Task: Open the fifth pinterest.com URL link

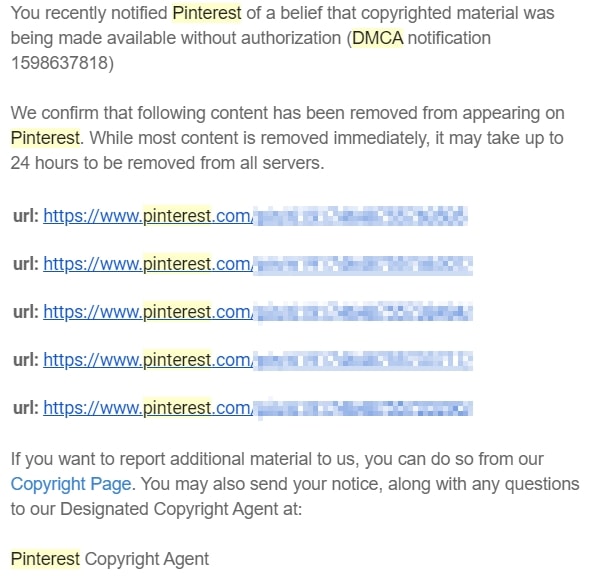Action: (x=258, y=408)
